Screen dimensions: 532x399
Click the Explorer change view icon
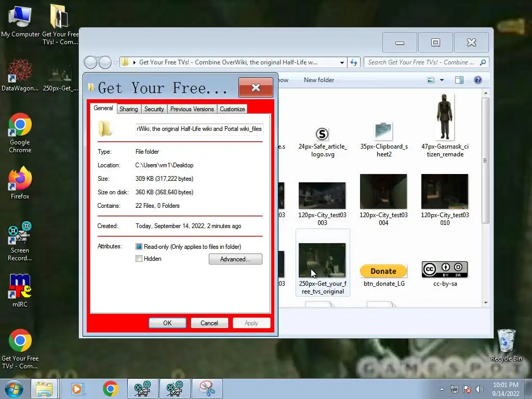point(431,80)
